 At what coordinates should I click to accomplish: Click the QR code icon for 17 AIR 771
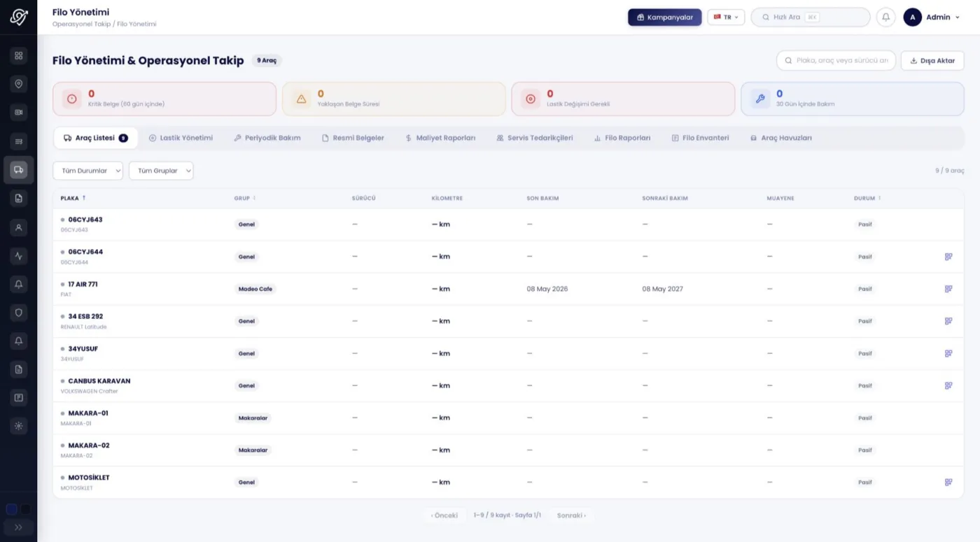click(948, 289)
